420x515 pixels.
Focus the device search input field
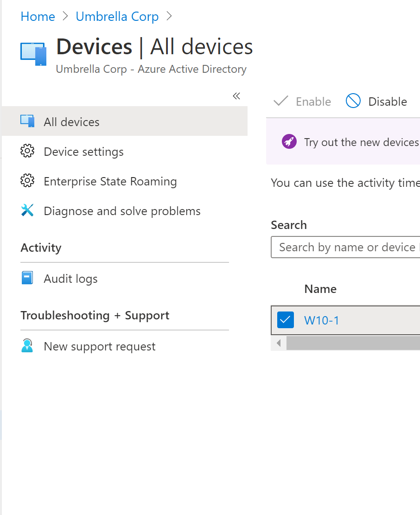coord(345,247)
